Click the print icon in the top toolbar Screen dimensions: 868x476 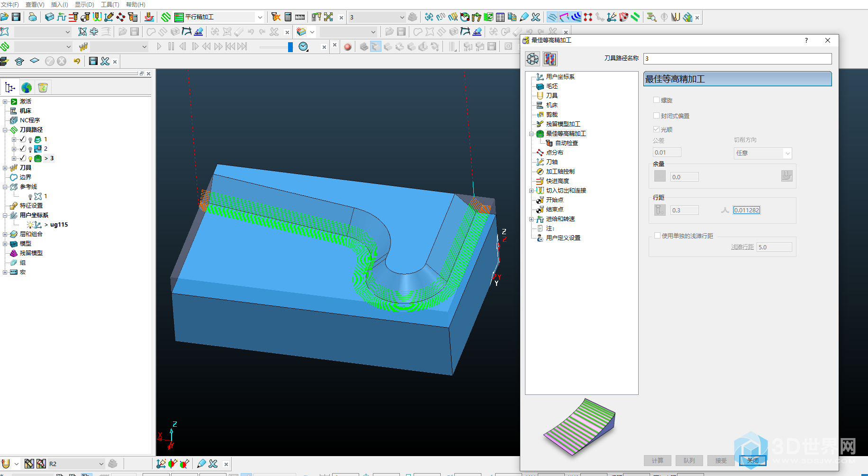pos(32,17)
